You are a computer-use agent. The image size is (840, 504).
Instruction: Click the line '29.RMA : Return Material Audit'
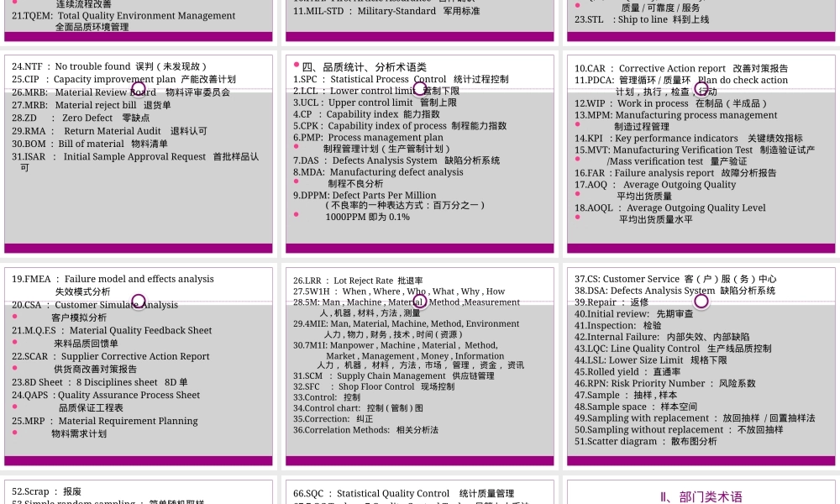pos(109,131)
